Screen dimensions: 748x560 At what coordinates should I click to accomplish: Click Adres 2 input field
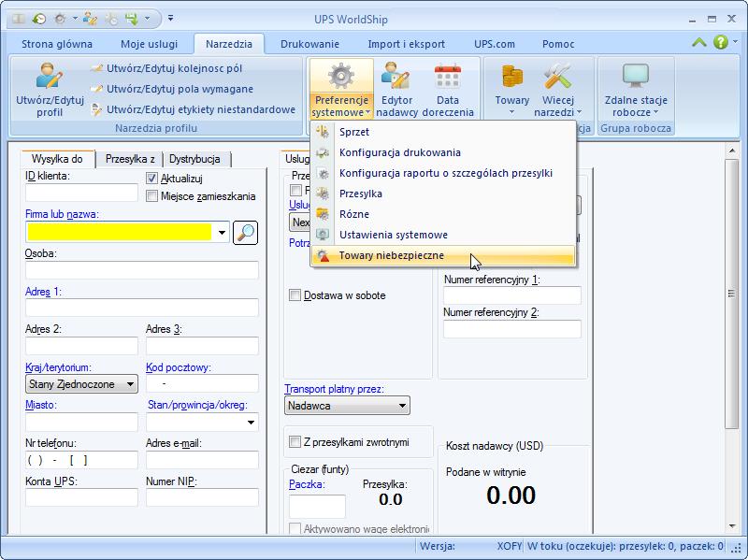(81, 346)
